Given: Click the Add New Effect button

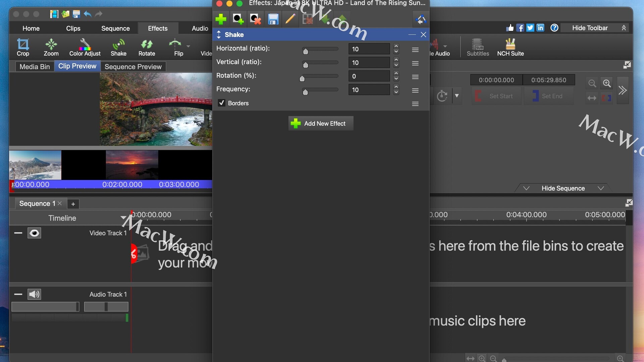Looking at the screenshot, I should [x=321, y=123].
